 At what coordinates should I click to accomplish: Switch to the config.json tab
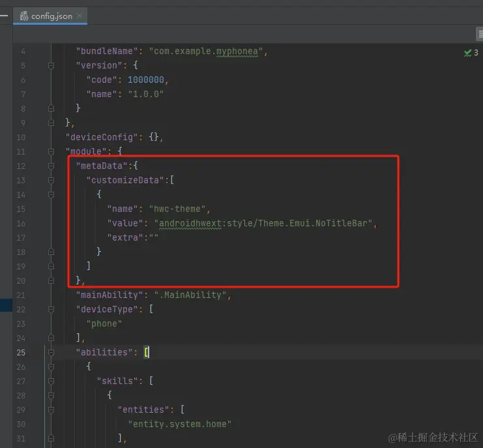tap(50, 16)
